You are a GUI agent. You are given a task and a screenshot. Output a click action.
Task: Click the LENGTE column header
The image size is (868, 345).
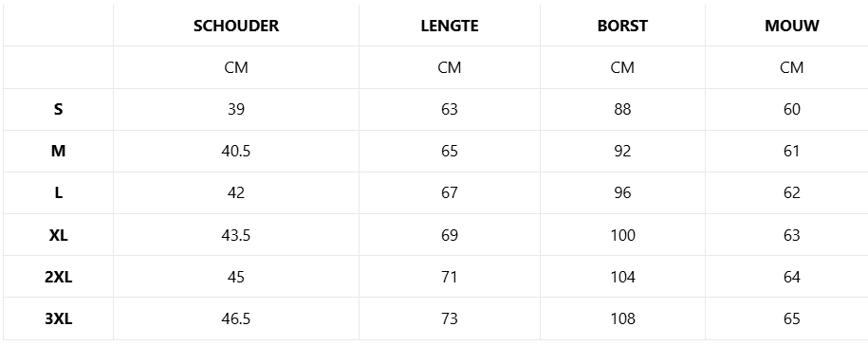tap(450, 26)
